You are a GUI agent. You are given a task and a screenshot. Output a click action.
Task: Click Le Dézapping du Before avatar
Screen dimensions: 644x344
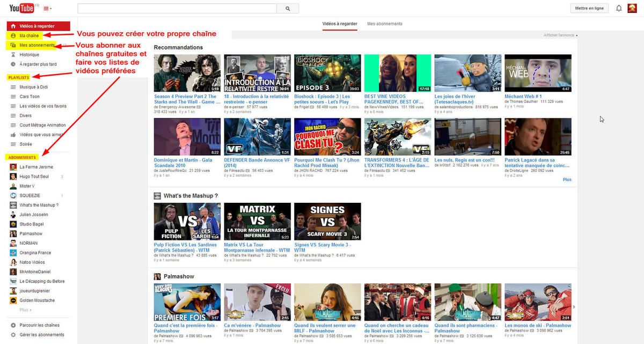(x=13, y=281)
